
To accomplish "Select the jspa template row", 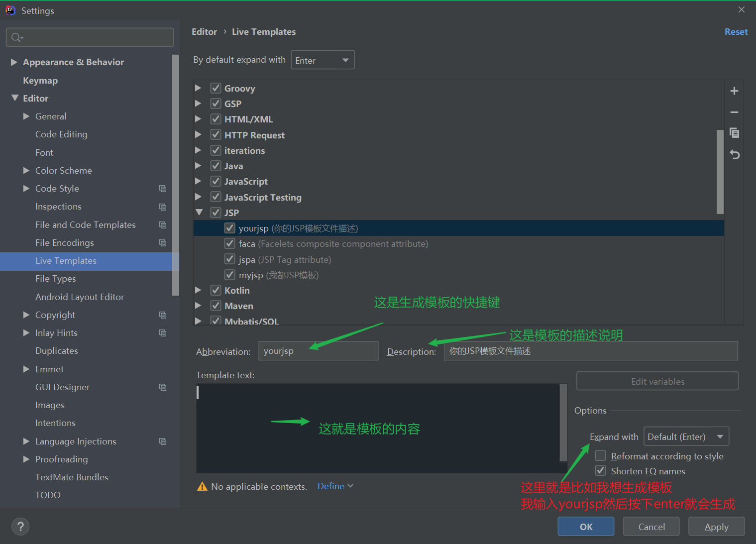I will tap(458, 259).
